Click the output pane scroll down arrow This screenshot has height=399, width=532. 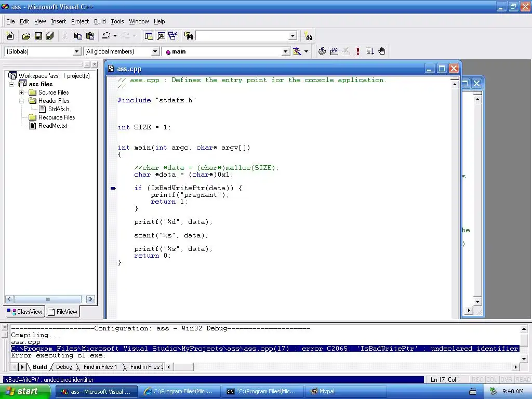524,358
